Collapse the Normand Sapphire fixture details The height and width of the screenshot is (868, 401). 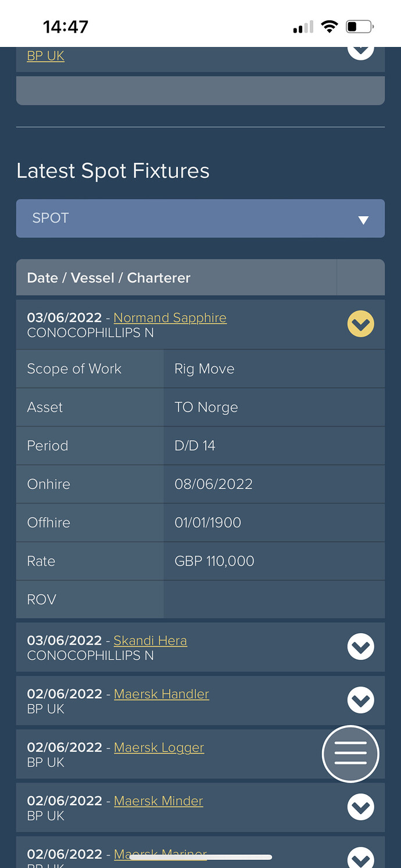[361, 324]
